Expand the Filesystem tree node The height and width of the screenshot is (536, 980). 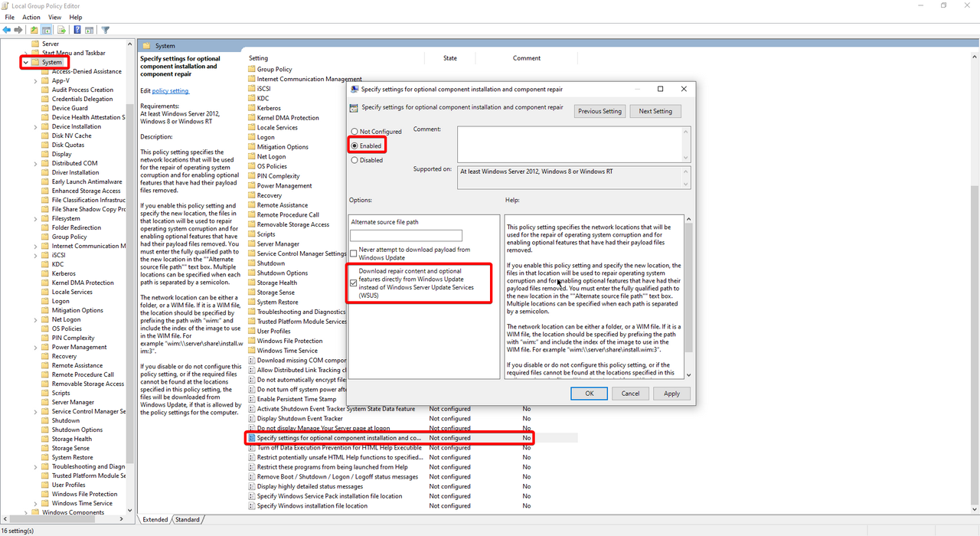pos(36,218)
